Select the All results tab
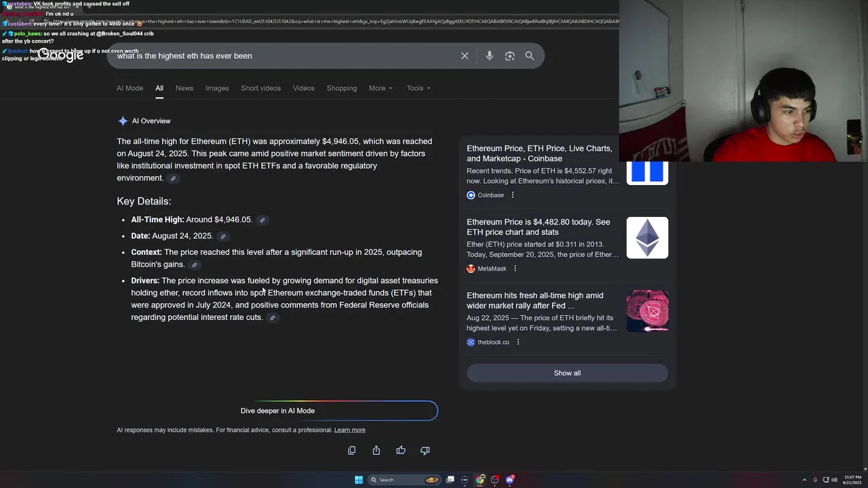The width and height of the screenshot is (868, 488). click(x=159, y=88)
